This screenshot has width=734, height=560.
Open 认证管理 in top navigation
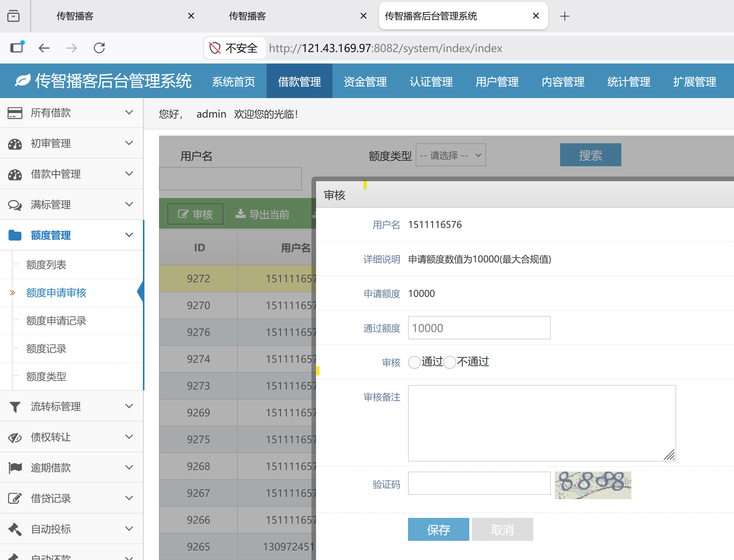(x=431, y=82)
